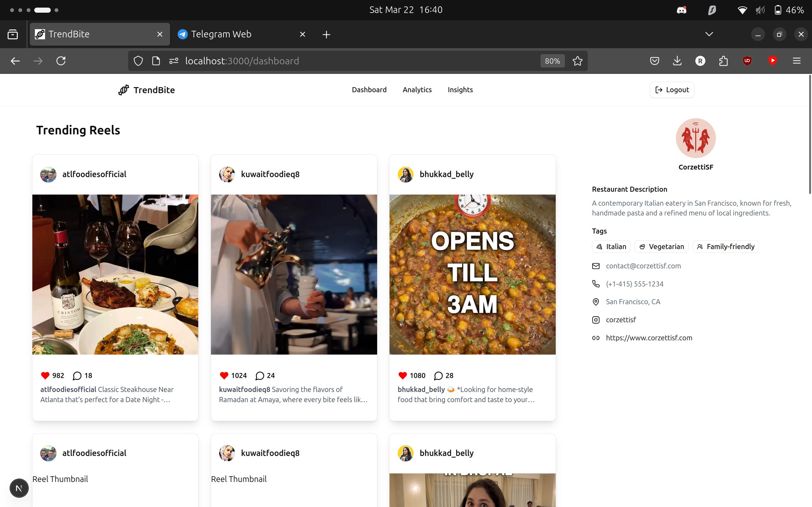Click the heart icon on bhukkad_belly reel
The height and width of the screenshot is (507, 812).
coord(402,375)
